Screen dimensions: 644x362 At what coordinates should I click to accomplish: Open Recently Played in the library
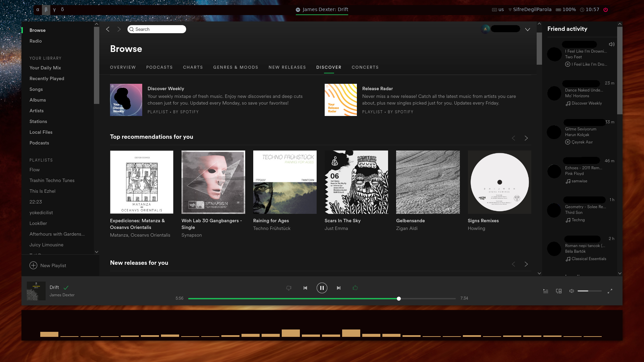[47, 78]
